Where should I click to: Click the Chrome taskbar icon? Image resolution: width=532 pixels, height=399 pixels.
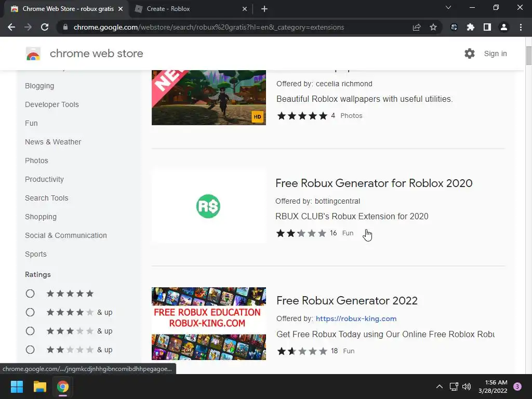(x=63, y=387)
